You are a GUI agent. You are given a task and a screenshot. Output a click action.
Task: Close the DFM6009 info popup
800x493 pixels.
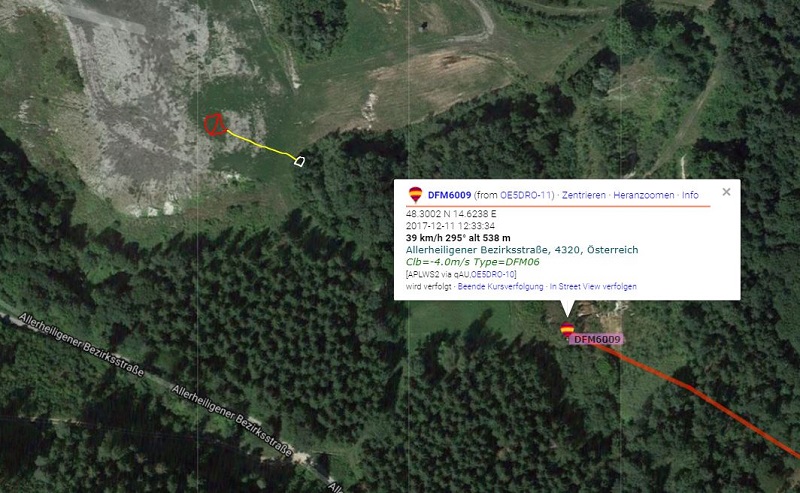point(726,192)
